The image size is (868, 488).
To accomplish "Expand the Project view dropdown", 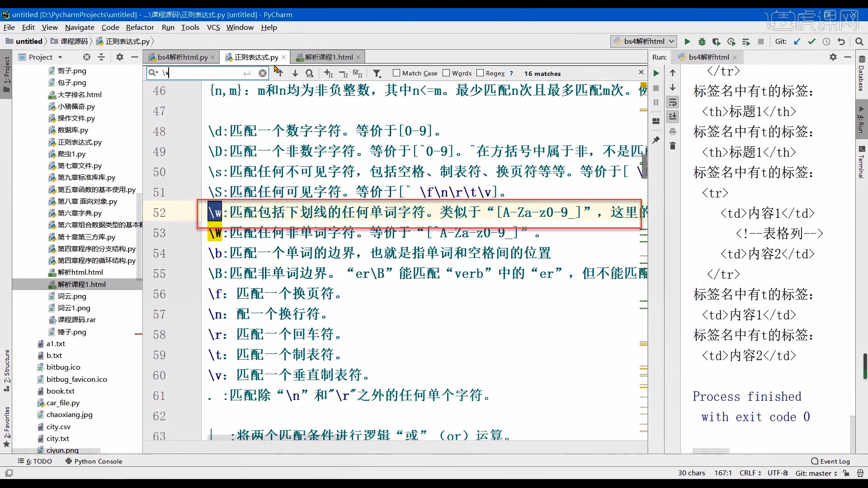I will tap(60, 57).
